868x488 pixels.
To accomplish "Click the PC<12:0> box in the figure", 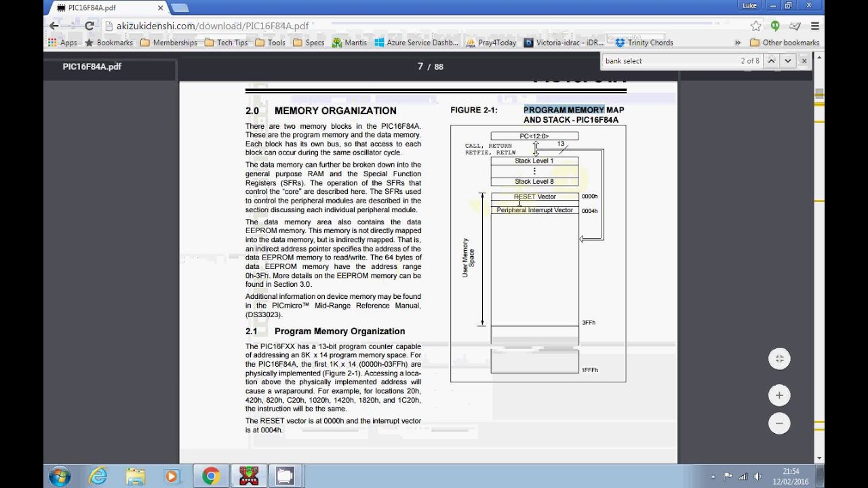I will tap(534, 136).
